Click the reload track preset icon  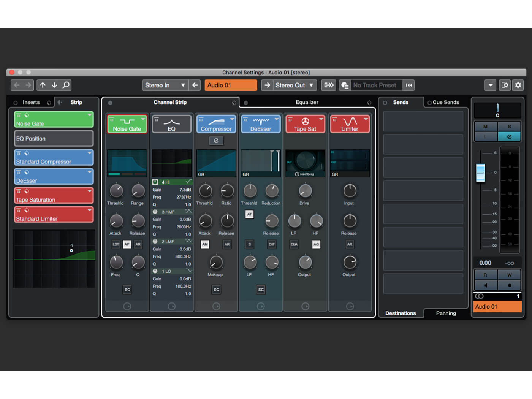(409, 85)
